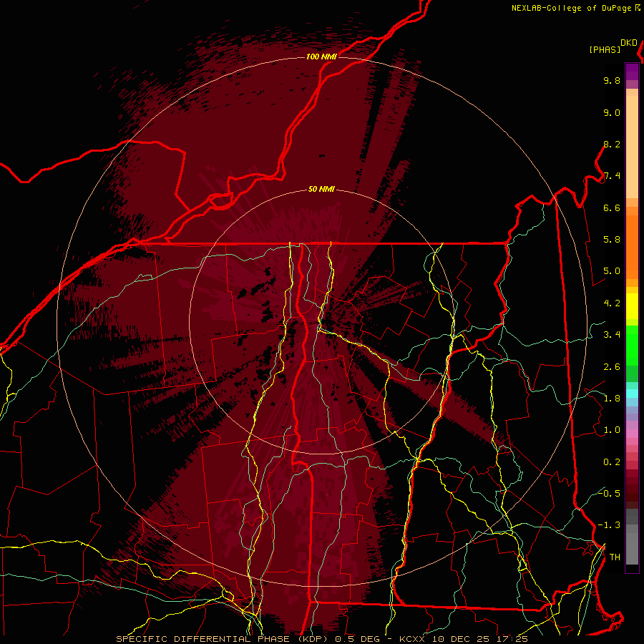Click the 8.2 value on the color scale

[x=612, y=144]
